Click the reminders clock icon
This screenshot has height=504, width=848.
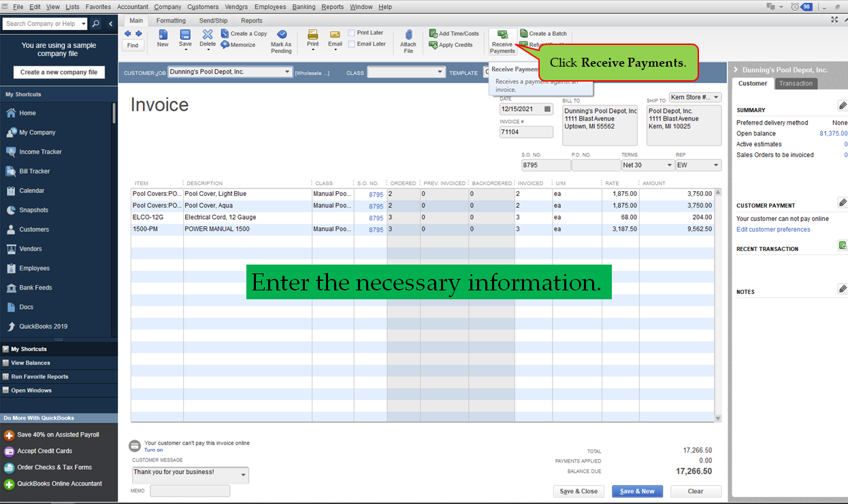coord(795,7)
